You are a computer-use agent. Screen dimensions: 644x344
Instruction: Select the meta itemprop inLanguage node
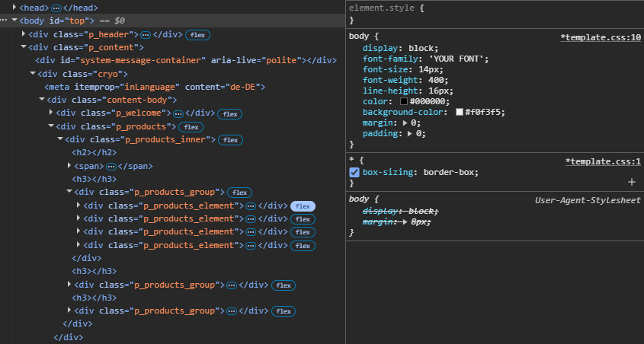pos(155,87)
